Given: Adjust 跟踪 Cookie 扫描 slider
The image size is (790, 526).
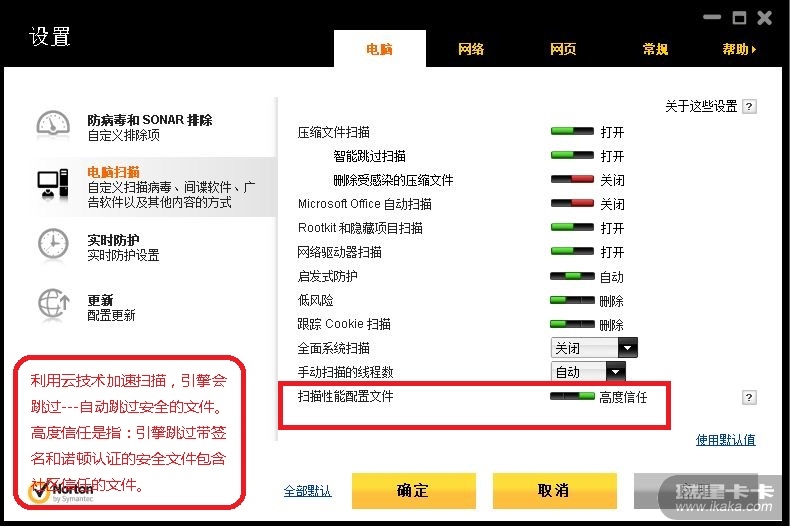Looking at the screenshot, I should [572, 324].
